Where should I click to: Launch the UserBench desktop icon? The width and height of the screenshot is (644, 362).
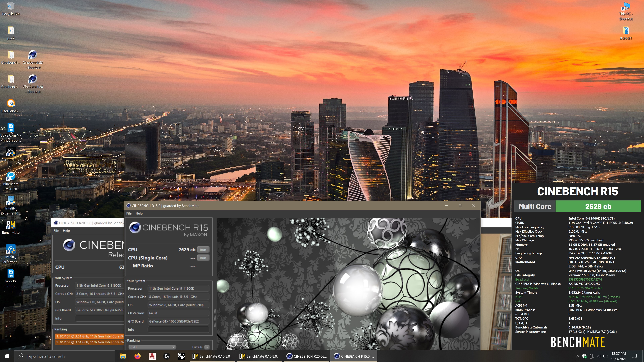point(11,106)
